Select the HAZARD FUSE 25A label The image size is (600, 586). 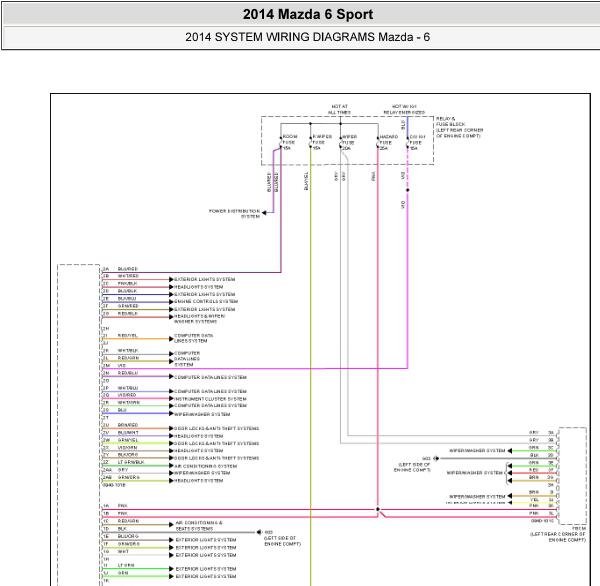pos(388,142)
